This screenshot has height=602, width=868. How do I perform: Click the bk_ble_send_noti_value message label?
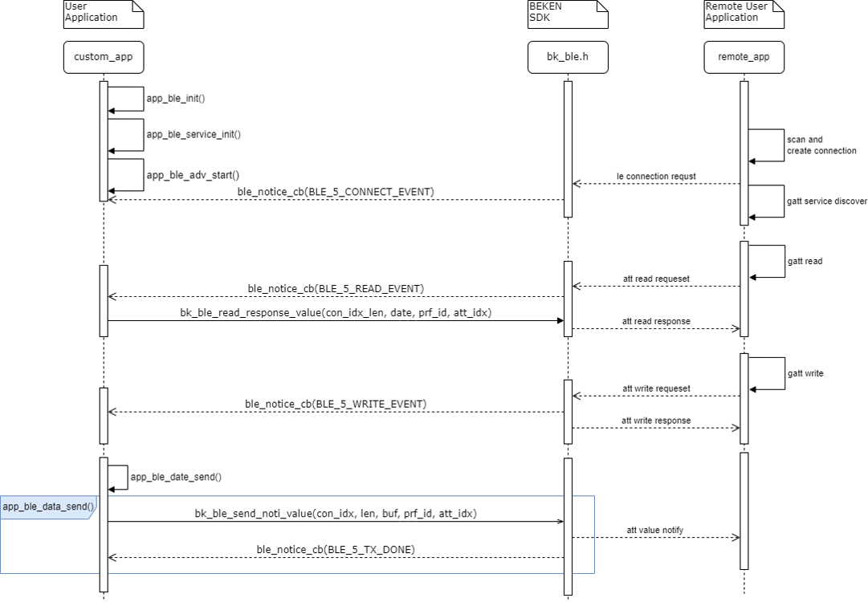336,513
